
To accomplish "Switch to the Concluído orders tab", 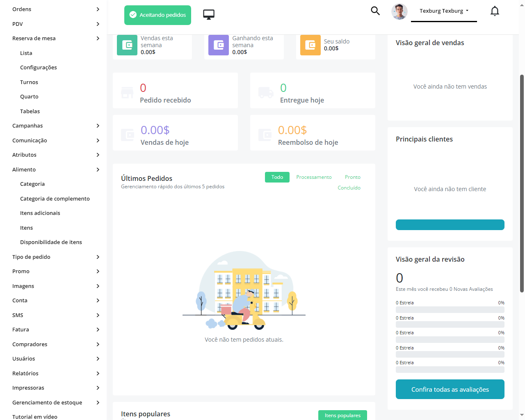I will click(x=349, y=188).
